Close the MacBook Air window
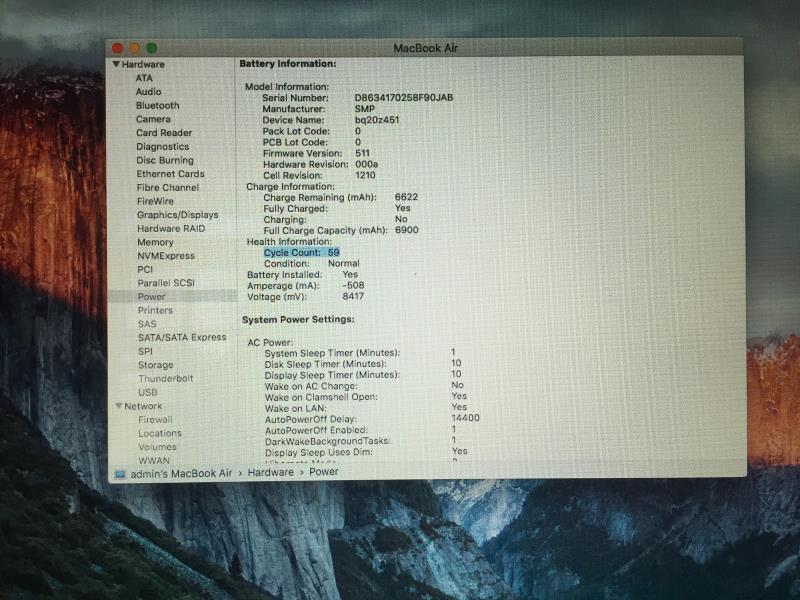Image resolution: width=800 pixels, height=600 pixels. [117, 48]
